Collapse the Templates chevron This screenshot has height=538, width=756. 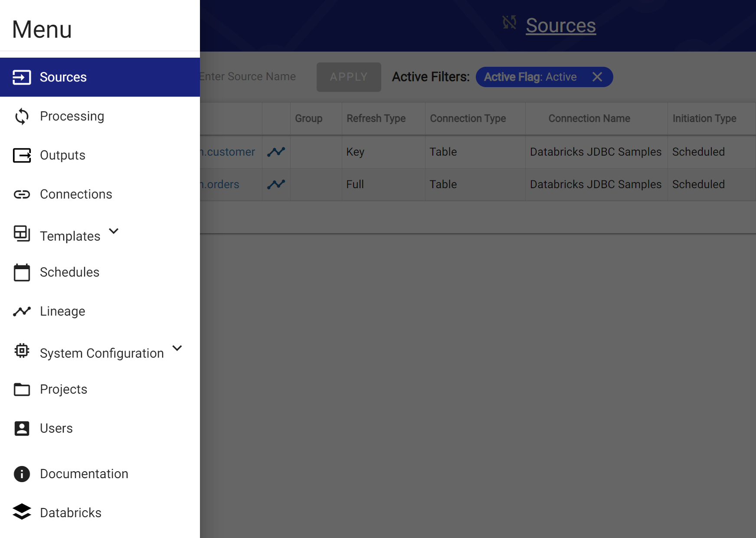(x=114, y=232)
